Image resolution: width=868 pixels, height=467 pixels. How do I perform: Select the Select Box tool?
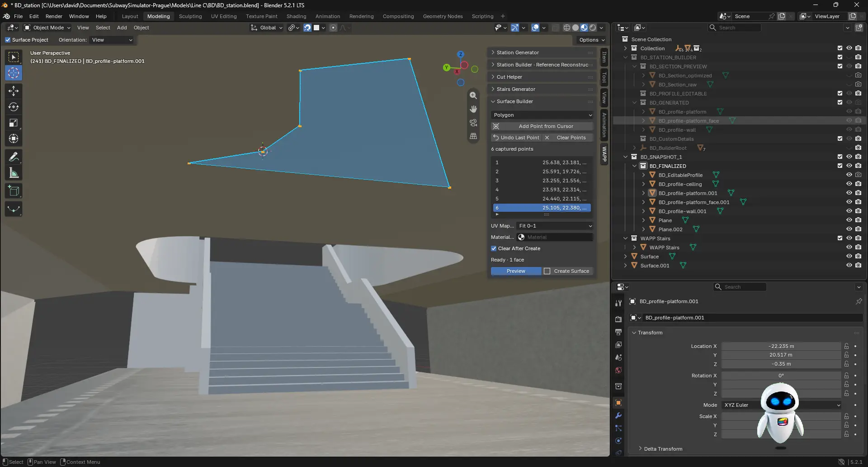(14, 57)
